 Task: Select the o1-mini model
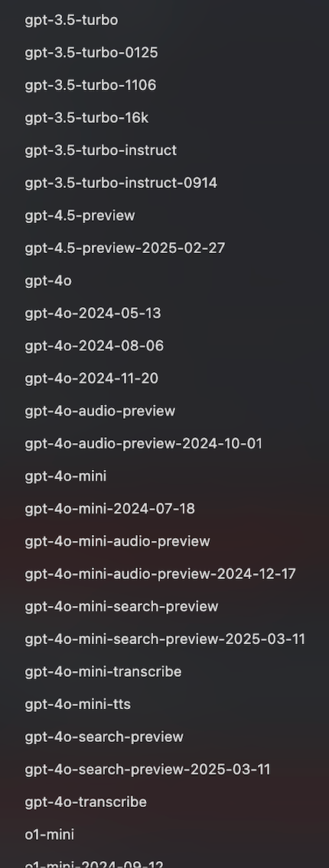49,835
